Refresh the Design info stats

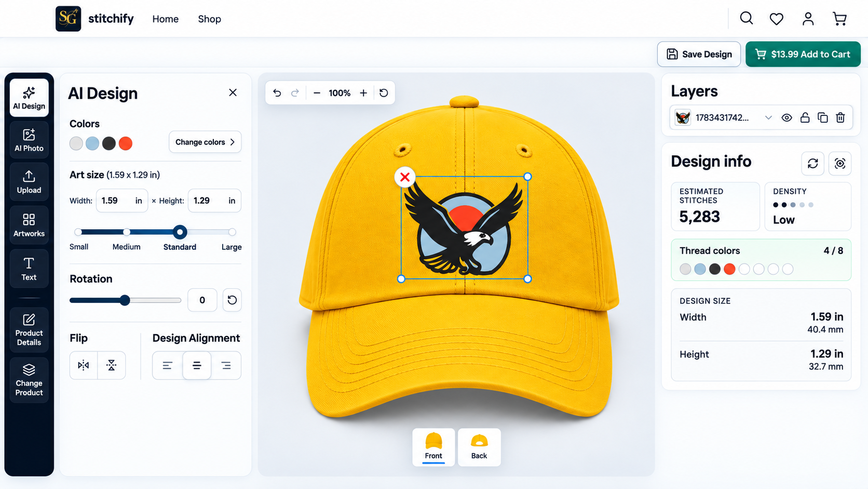[813, 164]
